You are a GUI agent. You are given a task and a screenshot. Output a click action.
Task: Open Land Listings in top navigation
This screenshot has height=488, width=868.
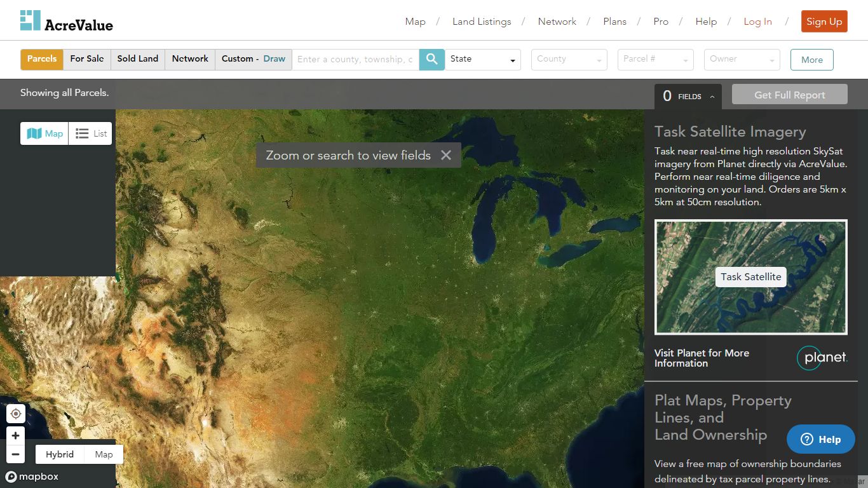point(482,22)
